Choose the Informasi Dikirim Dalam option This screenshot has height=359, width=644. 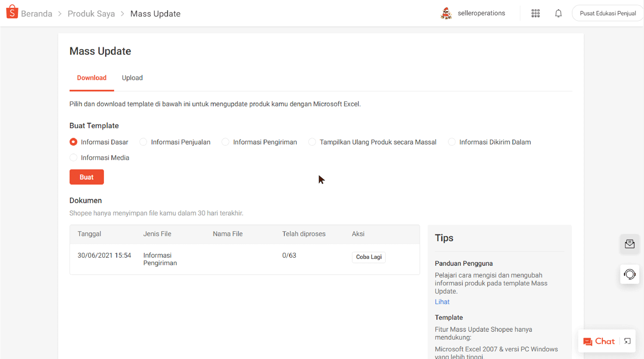[x=452, y=142]
